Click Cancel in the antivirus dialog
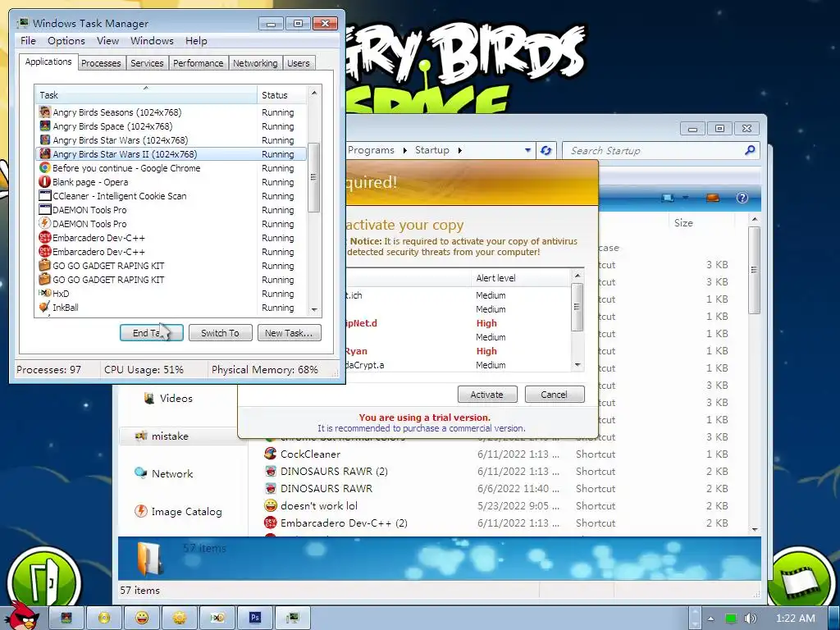The width and height of the screenshot is (840, 630). coord(554,395)
